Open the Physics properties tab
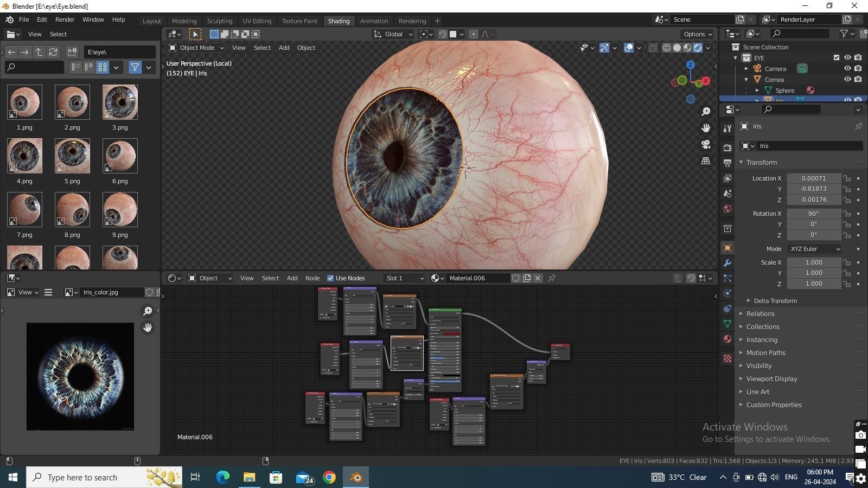Viewport: 868px width, 488px height. tap(727, 293)
